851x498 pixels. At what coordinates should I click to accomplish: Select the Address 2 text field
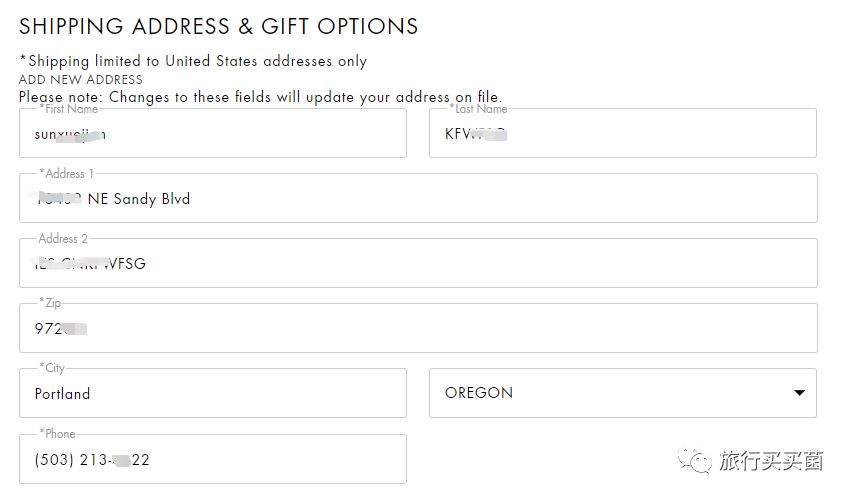tap(417, 264)
